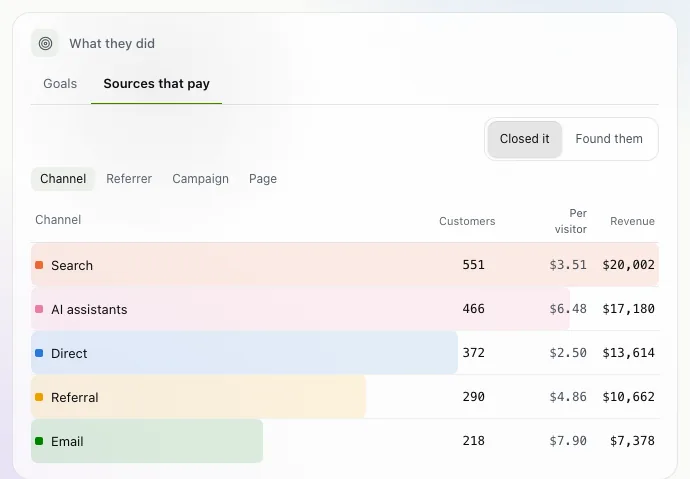Click the $7.90 per visitor value
Screen dimensions: 690x479
(x=568, y=441)
